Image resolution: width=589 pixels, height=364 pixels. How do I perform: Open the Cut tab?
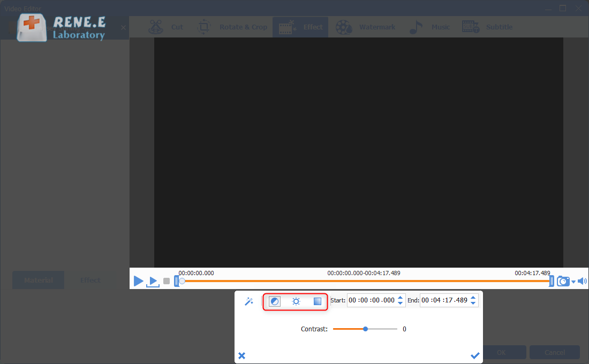(x=165, y=27)
